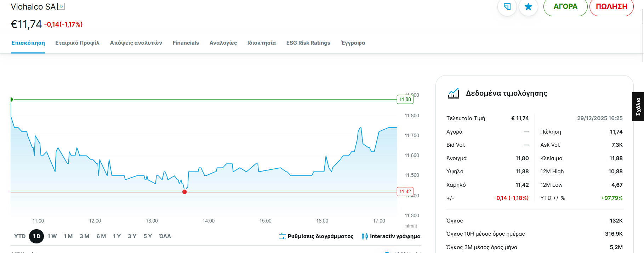Click the red low-price marker dot
The height and width of the screenshot is (253, 644).
click(x=184, y=192)
